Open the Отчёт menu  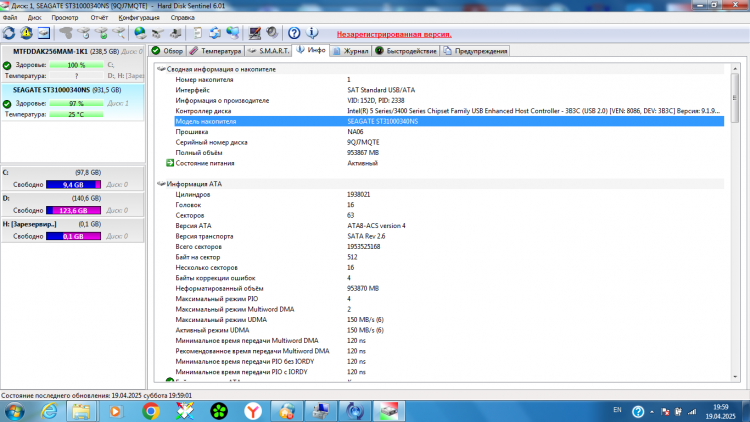point(99,18)
